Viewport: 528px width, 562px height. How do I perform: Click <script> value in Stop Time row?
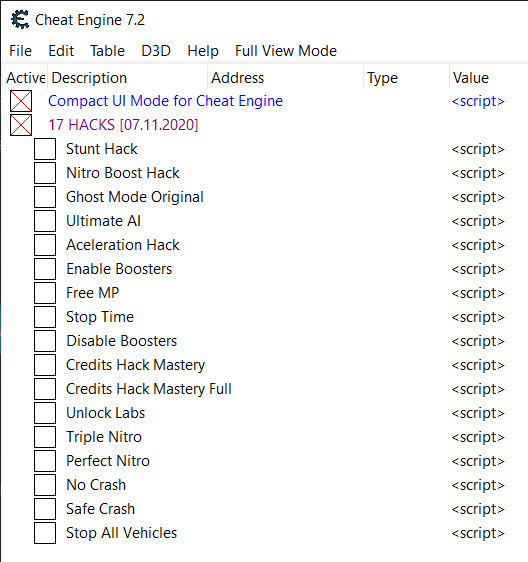coord(478,318)
